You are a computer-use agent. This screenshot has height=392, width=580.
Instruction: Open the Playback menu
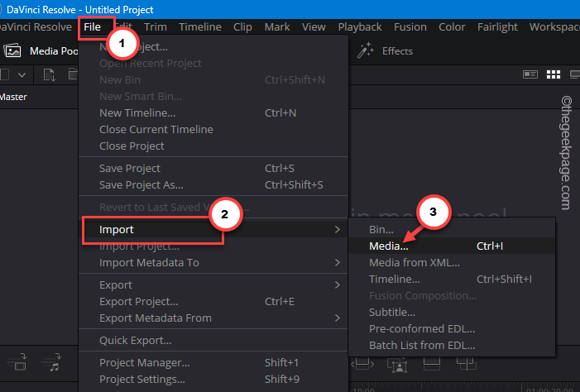(x=360, y=27)
